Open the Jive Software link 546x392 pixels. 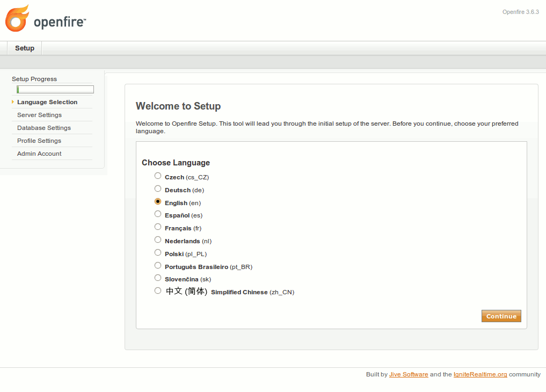tap(409, 375)
